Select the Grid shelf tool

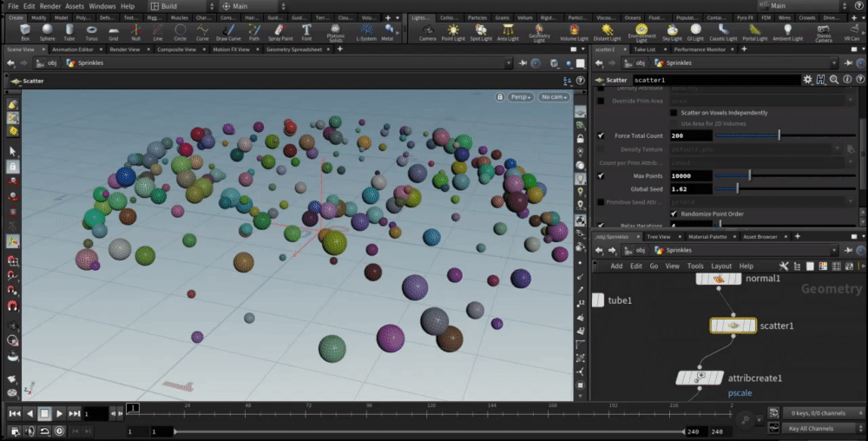(x=114, y=33)
